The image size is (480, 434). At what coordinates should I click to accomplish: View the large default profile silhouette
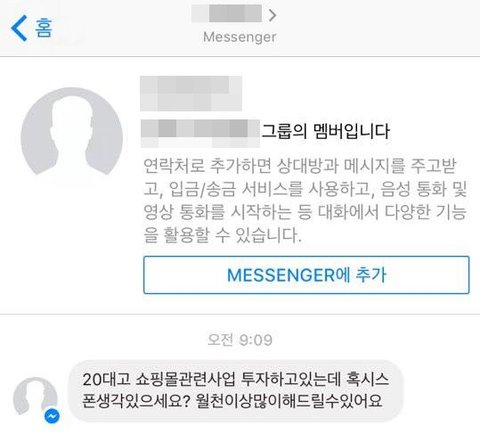pos(72,131)
